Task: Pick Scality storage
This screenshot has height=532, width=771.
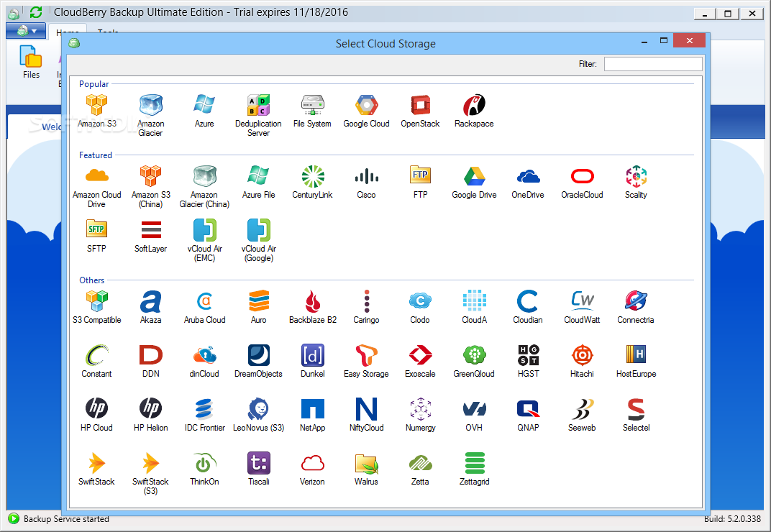Action: pos(636,183)
